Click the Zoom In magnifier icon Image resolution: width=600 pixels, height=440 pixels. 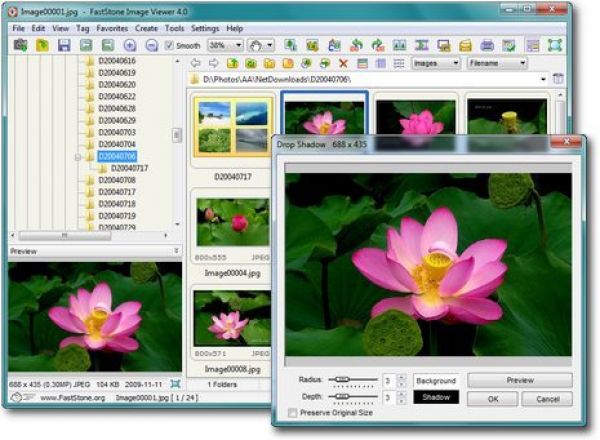[130, 46]
